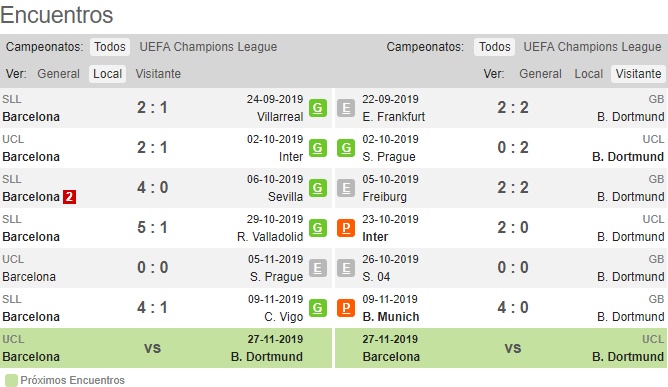Click green Próximos Encuentros legend swatch
This screenshot has height=387, width=668.
pyautogui.click(x=12, y=380)
